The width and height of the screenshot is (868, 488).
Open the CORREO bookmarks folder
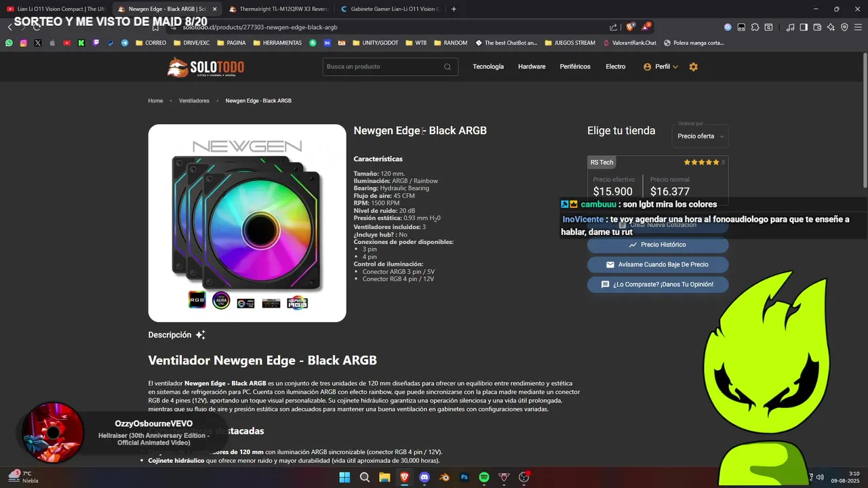pos(151,43)
